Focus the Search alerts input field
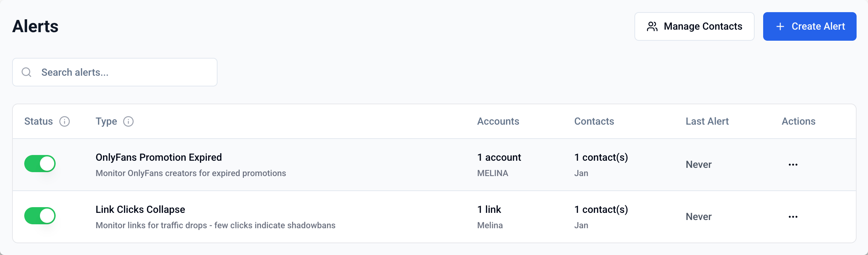 click(x=125, y=72)
